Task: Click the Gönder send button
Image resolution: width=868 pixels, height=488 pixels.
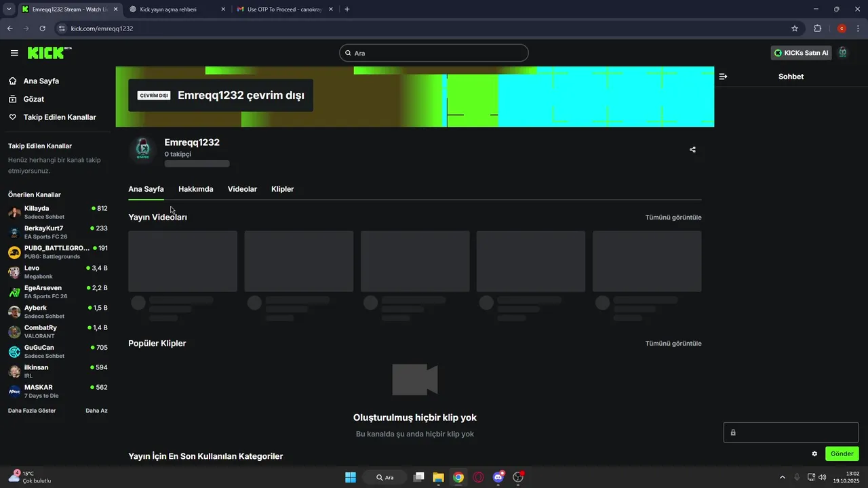Action: point(842,453)
